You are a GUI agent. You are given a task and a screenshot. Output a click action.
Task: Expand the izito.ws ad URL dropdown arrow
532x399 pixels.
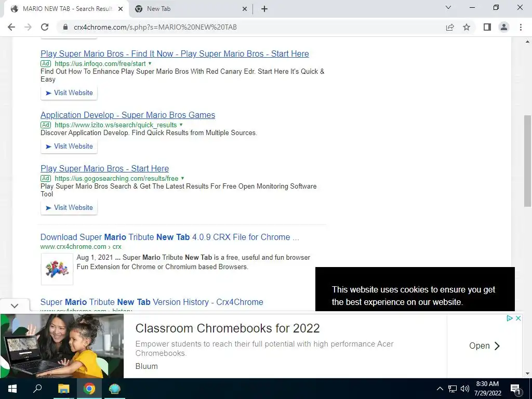[181, 125]
